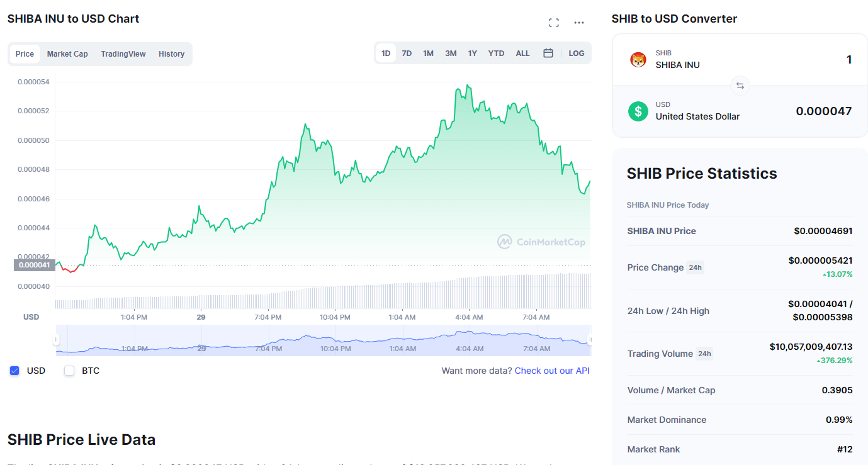
Task: Click right handle of range slider
Action: (x=590, y=340)
